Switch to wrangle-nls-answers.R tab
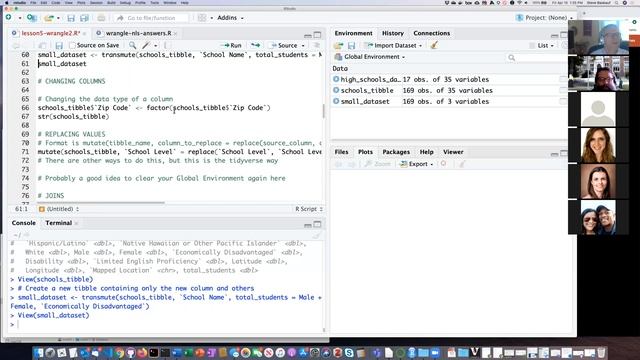Image resolution: width=640 pixels, height=360 pixels. coord(138,33)
